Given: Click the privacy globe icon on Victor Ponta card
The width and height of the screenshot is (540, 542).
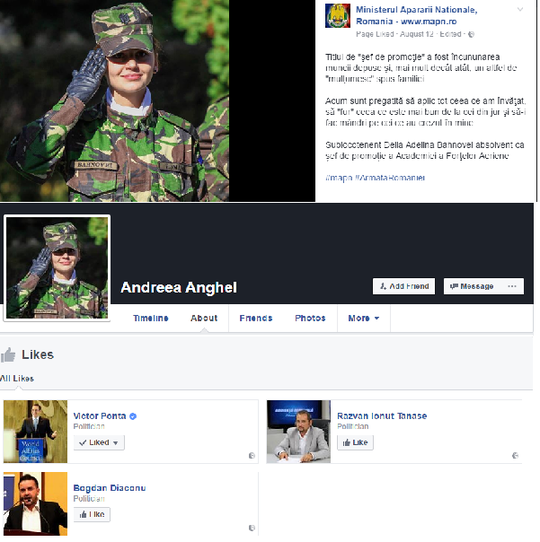Looking at the screenshot, I should [x=252, y=456].
